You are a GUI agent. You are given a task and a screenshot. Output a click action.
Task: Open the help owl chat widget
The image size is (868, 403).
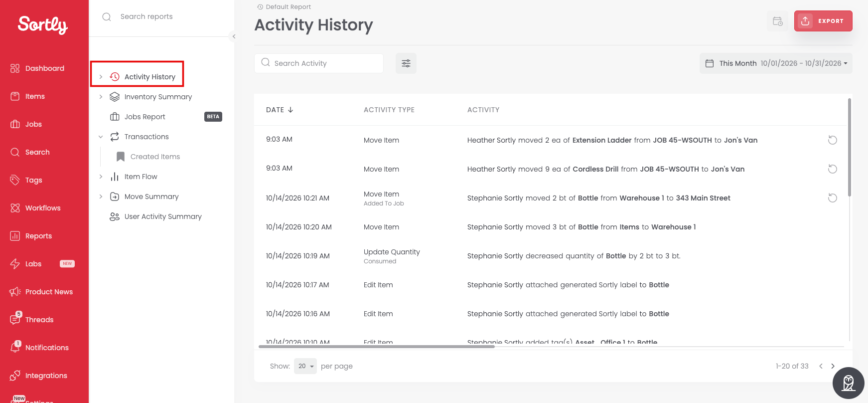pos(848,383)
